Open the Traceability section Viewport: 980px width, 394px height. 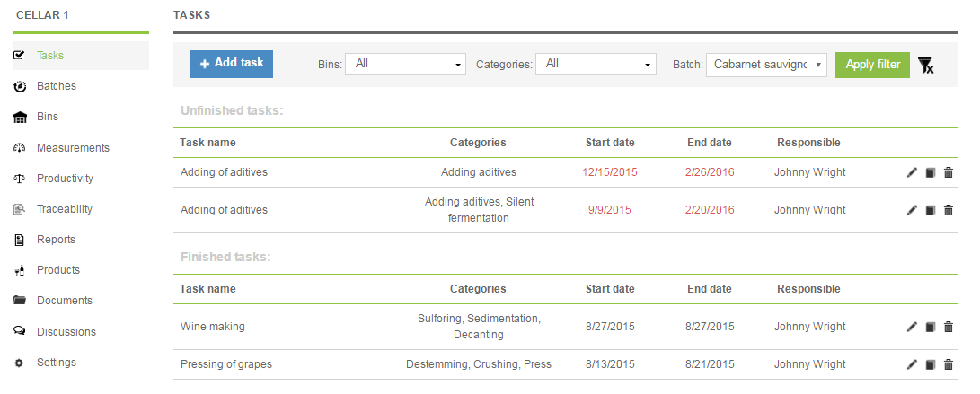pyautogui.click(x=64, y=209)
